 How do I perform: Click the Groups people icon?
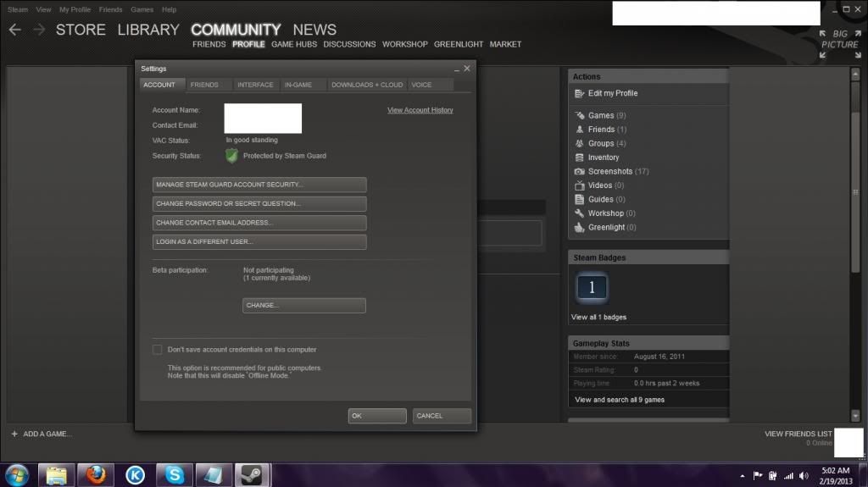(x=579, y=143)
